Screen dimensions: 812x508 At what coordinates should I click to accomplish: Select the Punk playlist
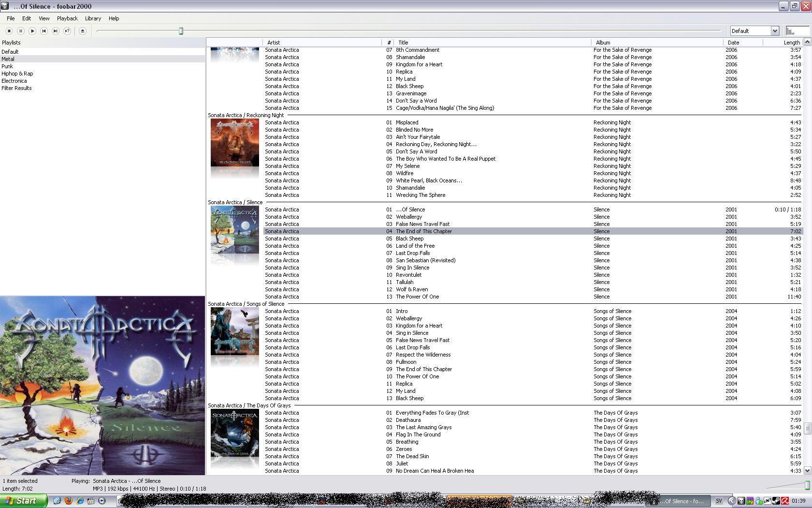click(x=7, y=66)
